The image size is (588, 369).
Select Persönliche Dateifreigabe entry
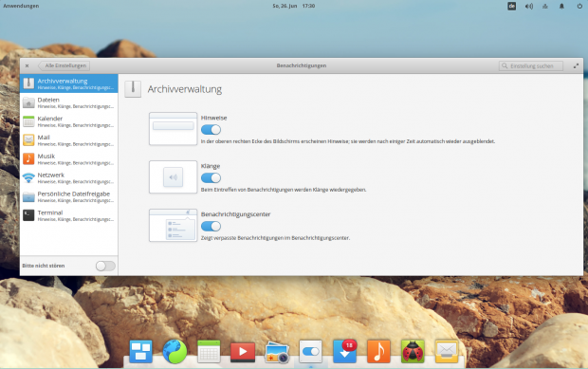pos(69,196)
